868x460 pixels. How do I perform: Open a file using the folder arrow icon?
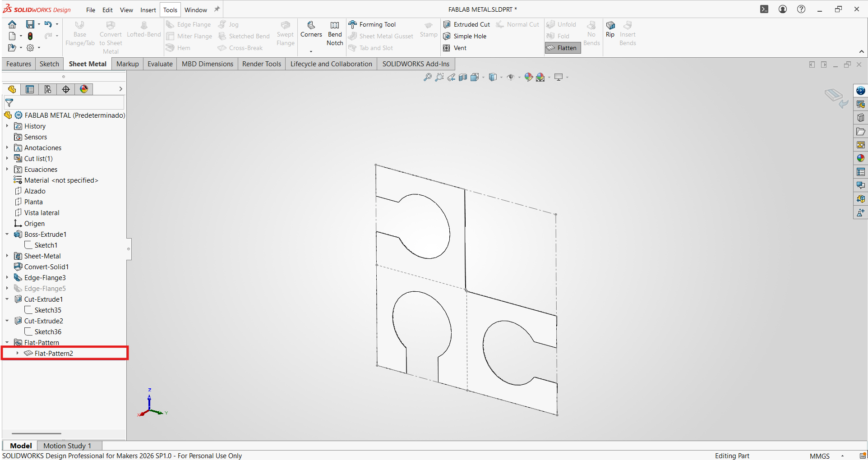(12, 47)
